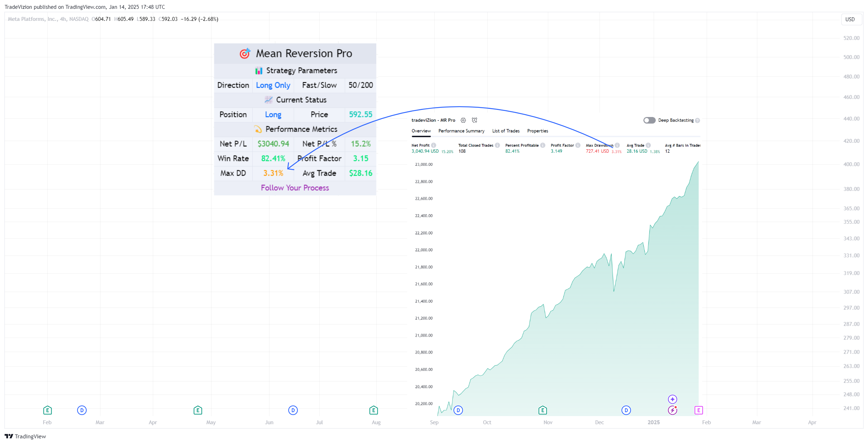Click the 'tradeviZion - MR Pro' strategy name

(433, 120)
